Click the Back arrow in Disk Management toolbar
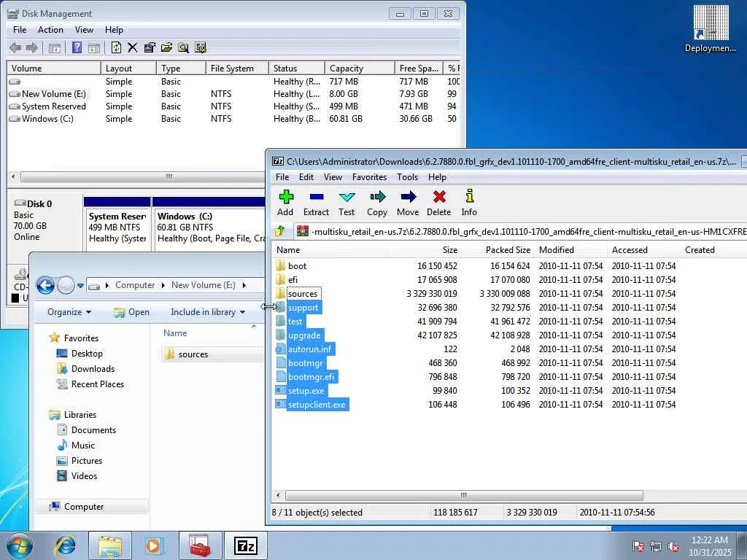The image size is (747, 560). tap(15, 47)
